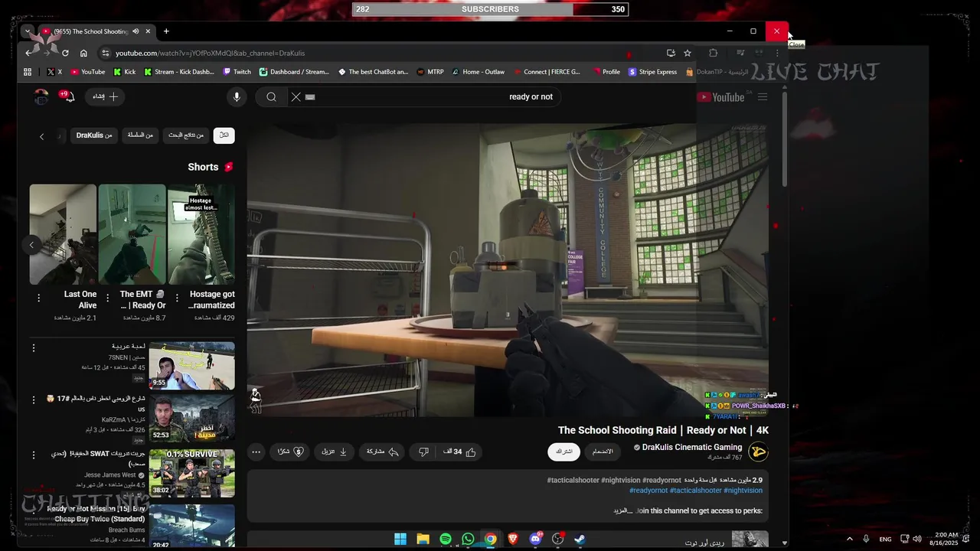Go back to the previous page

point(28,53)
